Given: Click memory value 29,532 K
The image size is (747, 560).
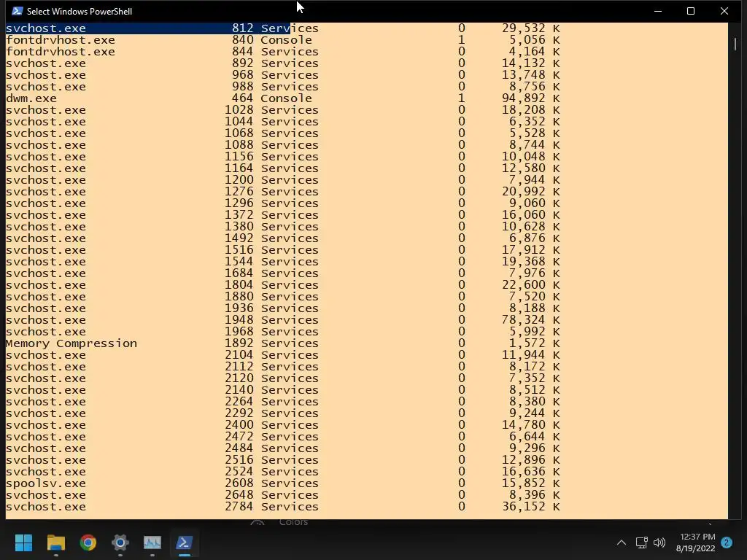Looking at the screenshot, I should point(531,28).
